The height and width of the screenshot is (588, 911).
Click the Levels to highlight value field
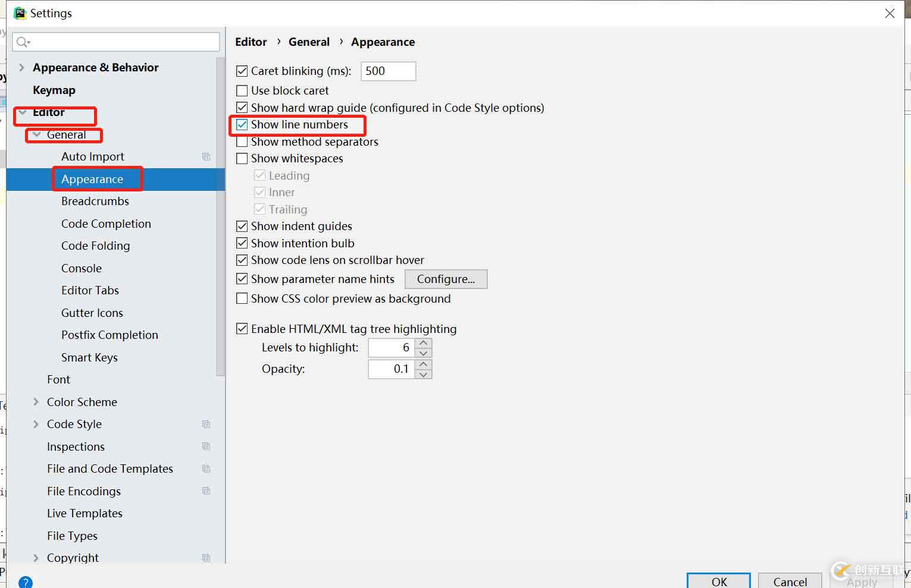pos(392,347)
